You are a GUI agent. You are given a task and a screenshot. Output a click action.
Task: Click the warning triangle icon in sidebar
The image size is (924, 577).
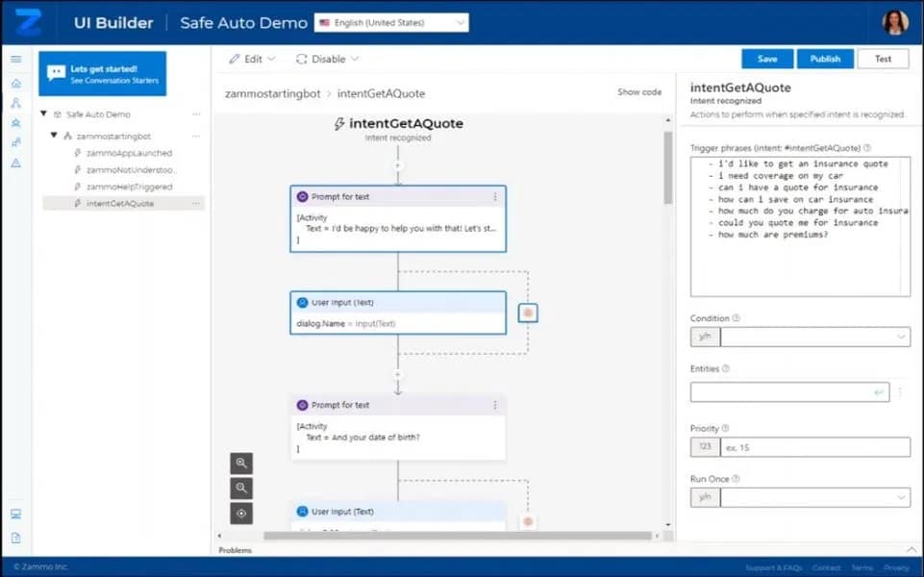pyautogui.click(x=15, y=163)
